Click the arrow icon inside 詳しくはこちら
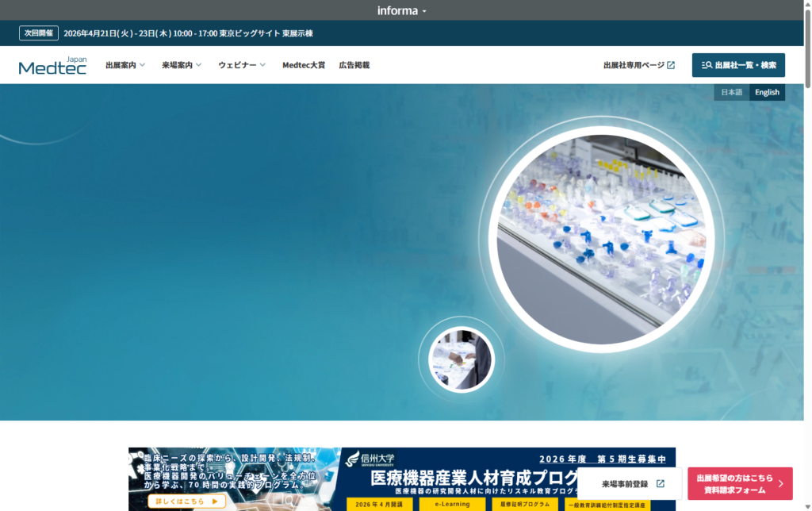 (x=215, y=501)
